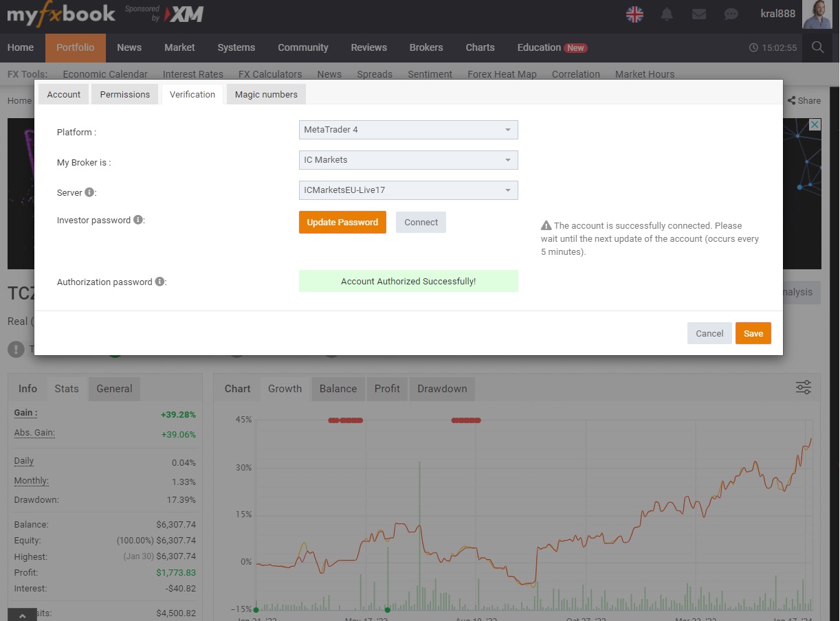Open the Community menu

click(303, 47)
